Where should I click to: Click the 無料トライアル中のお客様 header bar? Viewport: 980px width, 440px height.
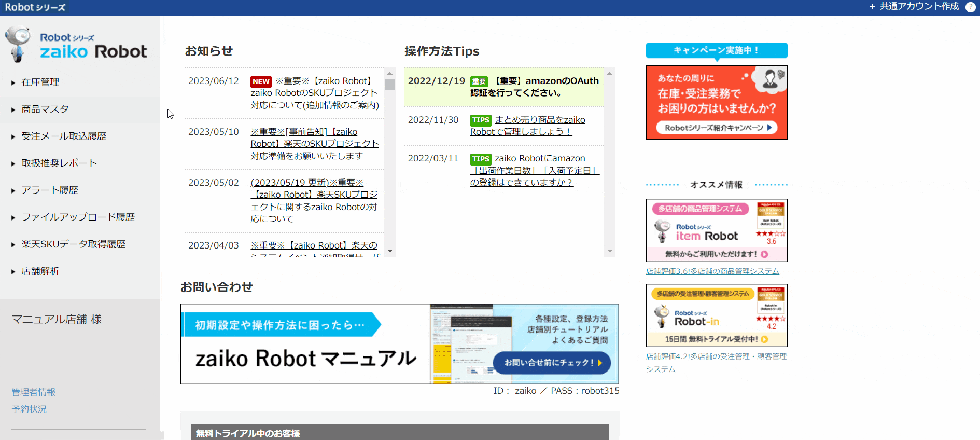[x=400, y=433]
